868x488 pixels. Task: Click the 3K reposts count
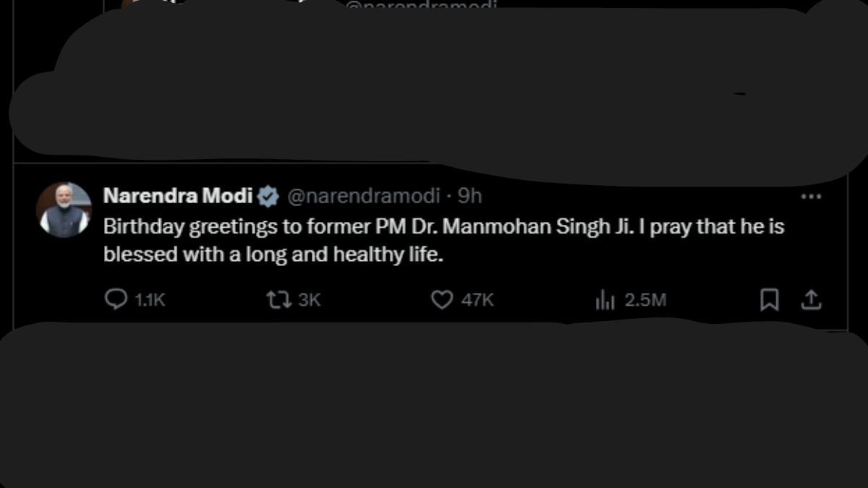point(310,300)
